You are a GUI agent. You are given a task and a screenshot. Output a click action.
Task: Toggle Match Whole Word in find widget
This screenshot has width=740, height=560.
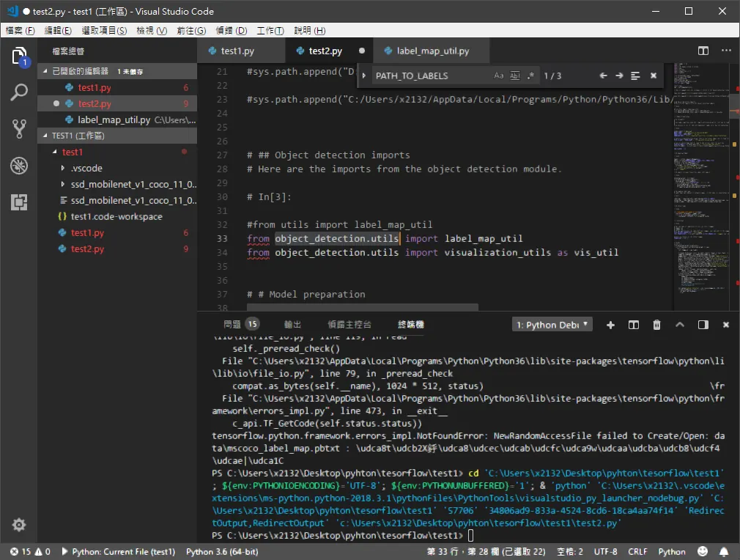[x=515, y=75]
